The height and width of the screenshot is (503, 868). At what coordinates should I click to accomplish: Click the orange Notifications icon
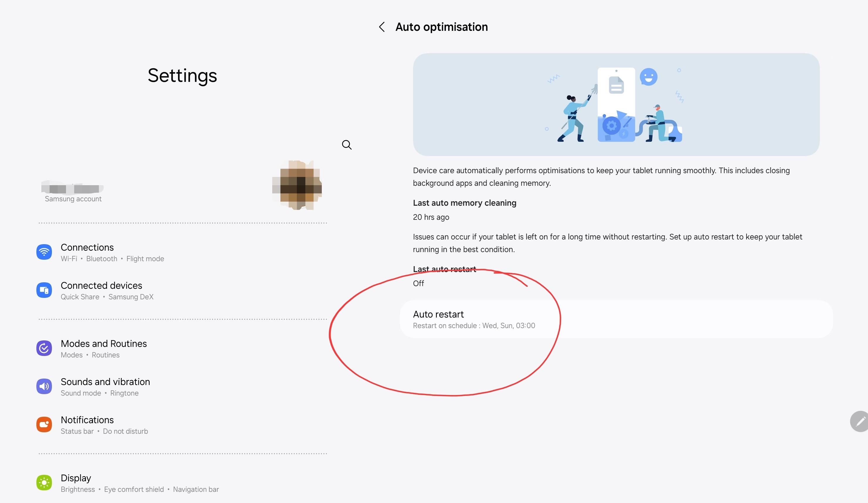click(x=44, y=424)
